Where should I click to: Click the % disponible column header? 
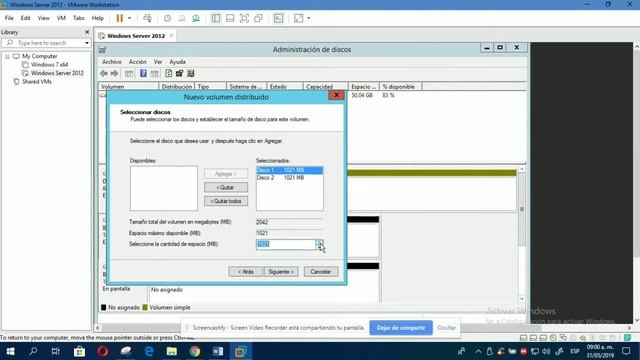(401, 87)
